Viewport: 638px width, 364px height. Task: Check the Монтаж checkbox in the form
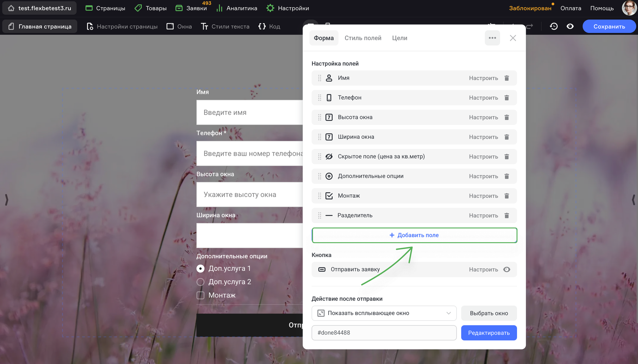point(200,295)
